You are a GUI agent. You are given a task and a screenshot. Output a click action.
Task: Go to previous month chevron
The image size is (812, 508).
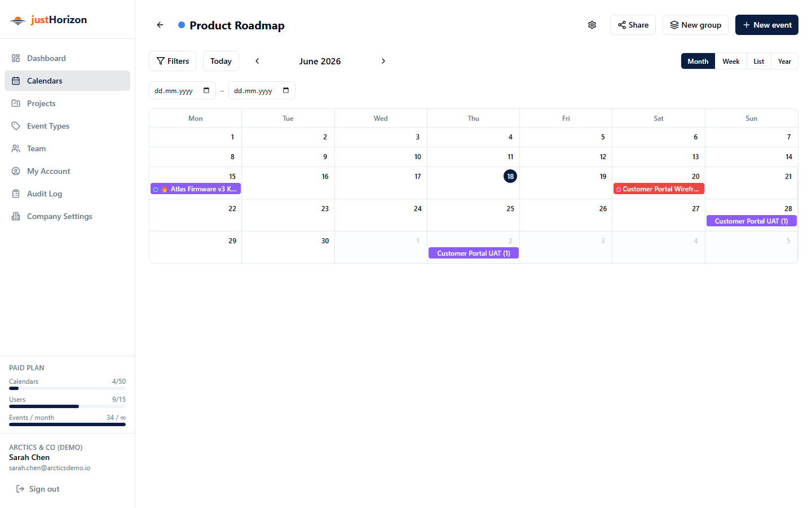pos(257,61)
